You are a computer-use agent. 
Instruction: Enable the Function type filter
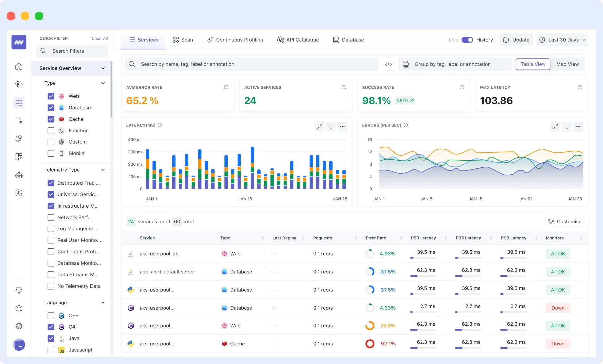51,131
